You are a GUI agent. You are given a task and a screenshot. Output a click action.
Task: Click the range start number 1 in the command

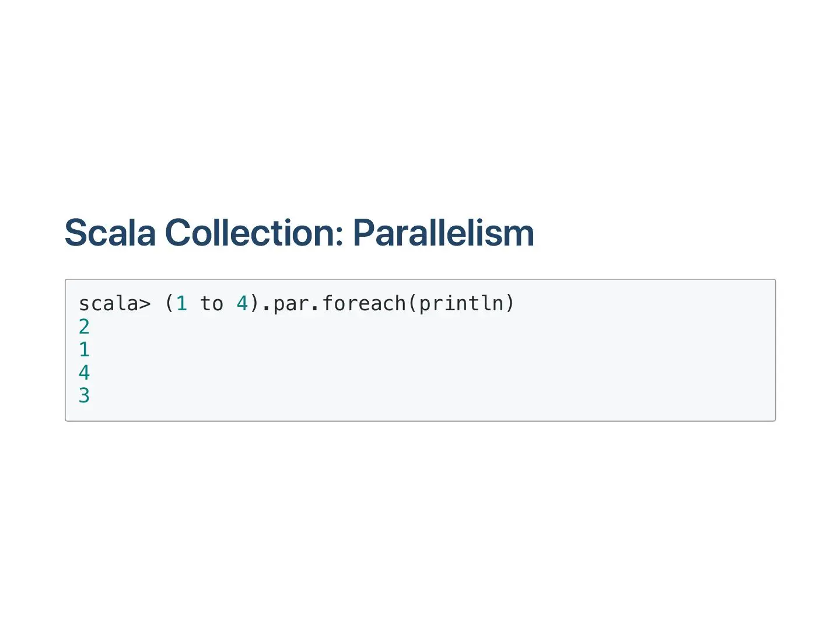[182, 304]
